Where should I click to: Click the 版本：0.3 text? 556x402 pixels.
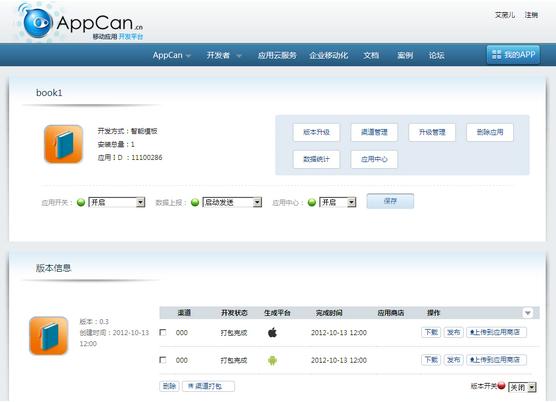(x=94, y=322)
